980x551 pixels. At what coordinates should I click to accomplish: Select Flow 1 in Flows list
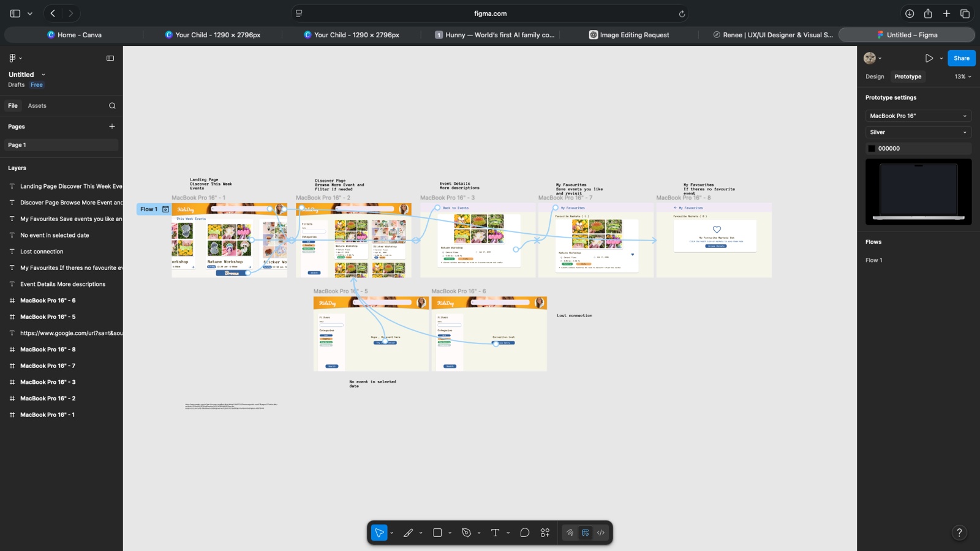873,260
